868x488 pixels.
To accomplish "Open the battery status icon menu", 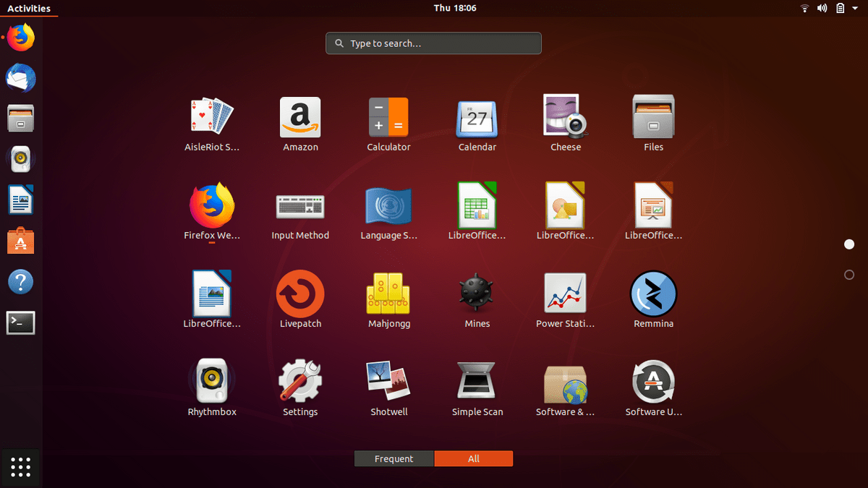I will (841, 8).
